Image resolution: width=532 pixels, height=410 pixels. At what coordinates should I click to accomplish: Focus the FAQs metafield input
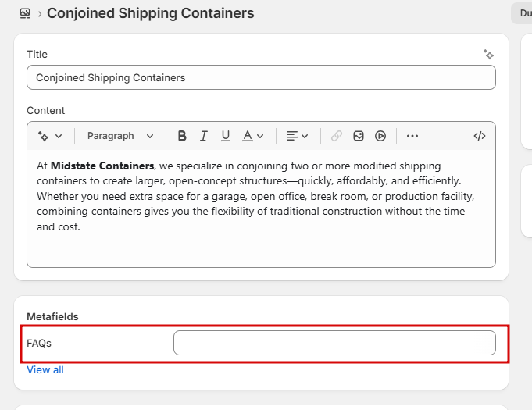[x=334, y=343]
